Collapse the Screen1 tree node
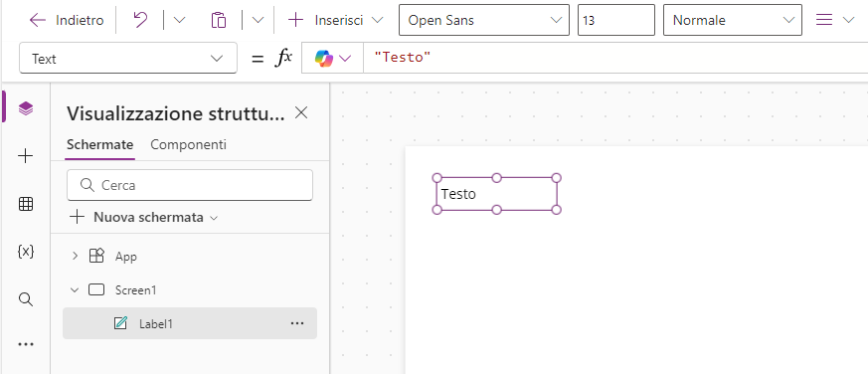This screenshot has height=374, width=868. (76, 289)
